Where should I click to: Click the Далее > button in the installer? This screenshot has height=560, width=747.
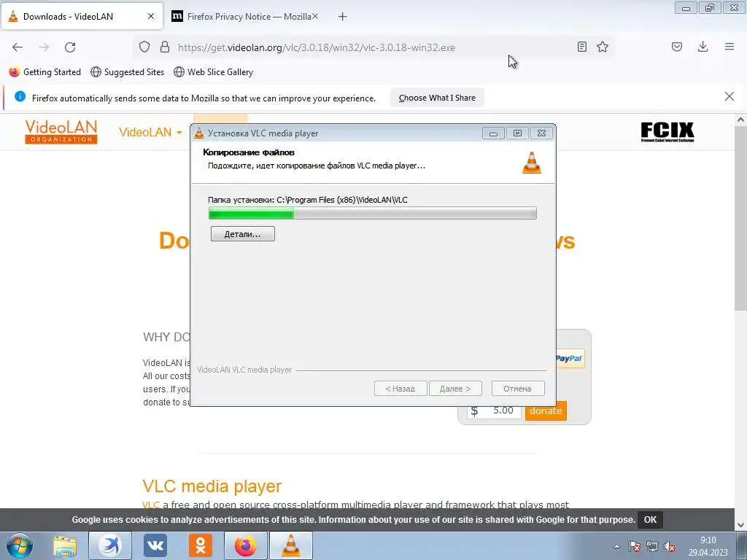tap(455, 389)
